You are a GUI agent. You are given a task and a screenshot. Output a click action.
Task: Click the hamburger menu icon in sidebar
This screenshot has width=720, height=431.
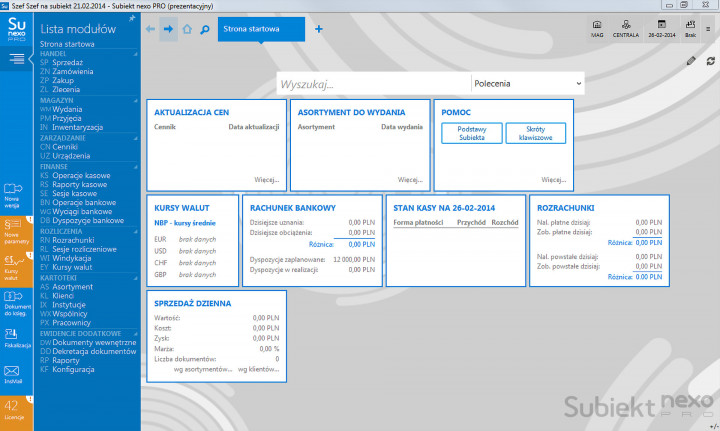coord(17,60)
